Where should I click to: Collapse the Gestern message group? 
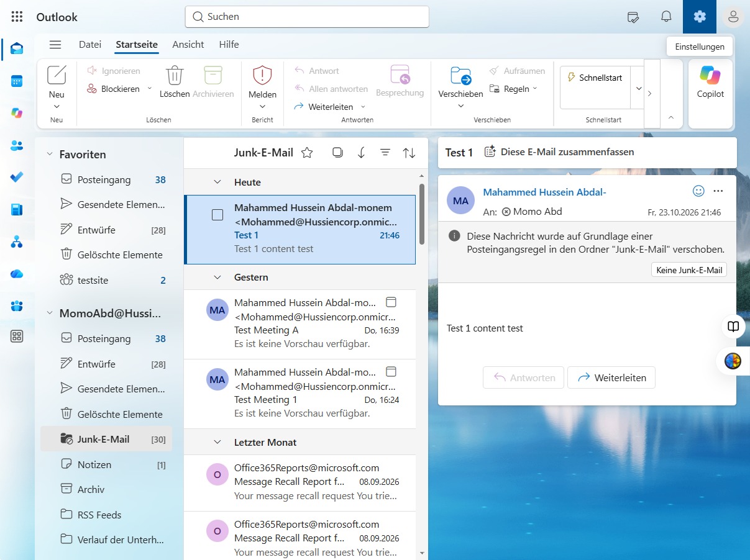pos(217,278)
